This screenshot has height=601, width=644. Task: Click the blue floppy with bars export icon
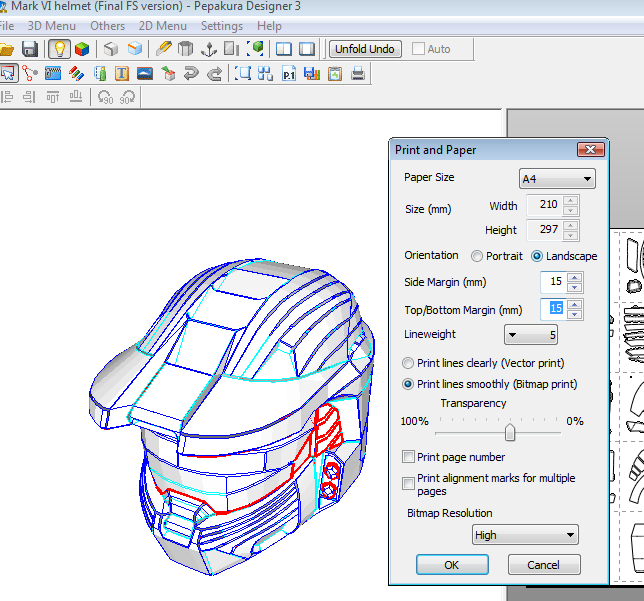tap(312, 74)
